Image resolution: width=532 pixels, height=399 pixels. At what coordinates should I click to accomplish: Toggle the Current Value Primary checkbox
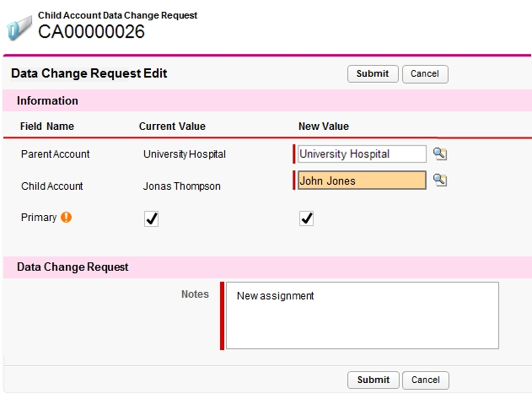(152, 218)
